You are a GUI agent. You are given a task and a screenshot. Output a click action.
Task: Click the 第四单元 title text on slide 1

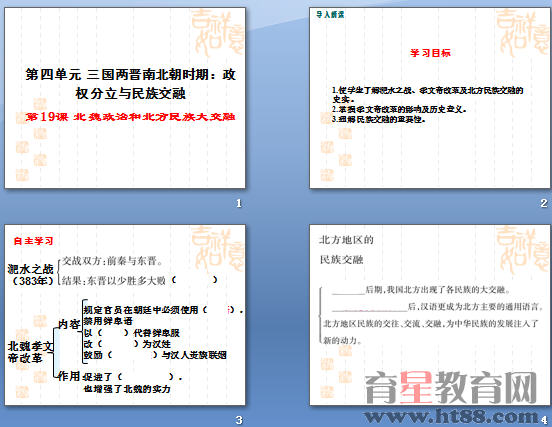coord(130,84)
